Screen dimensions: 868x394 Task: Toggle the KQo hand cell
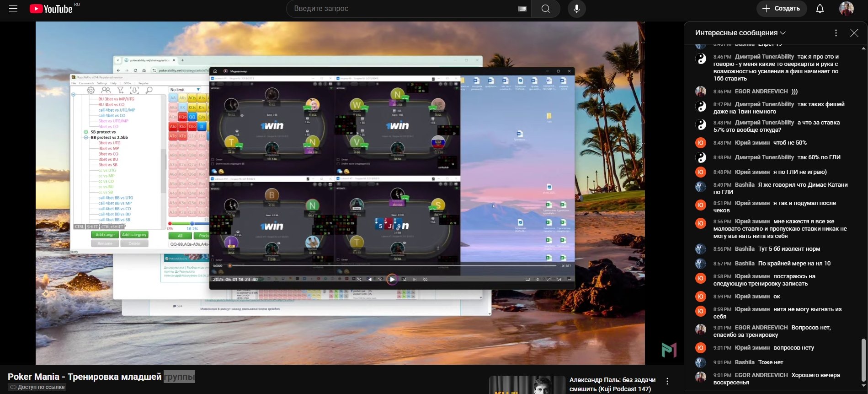coord(182,117)
